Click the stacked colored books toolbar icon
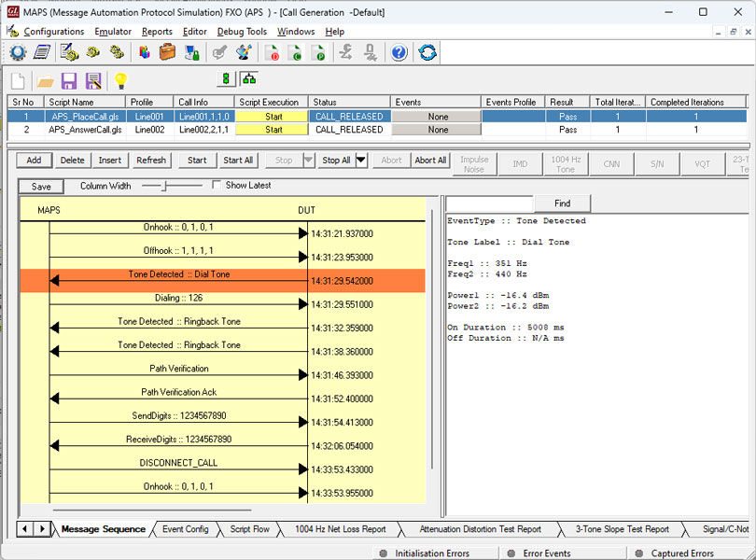Image resolution: width=756 pixels, height=560 pixels. pyautogui.click(x=144, y=52)
